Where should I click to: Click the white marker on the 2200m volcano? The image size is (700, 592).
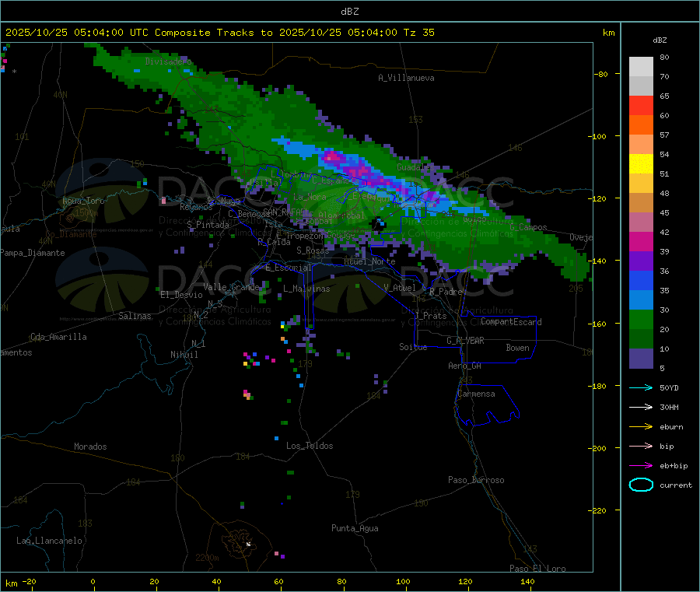click(x=248, y=544)
